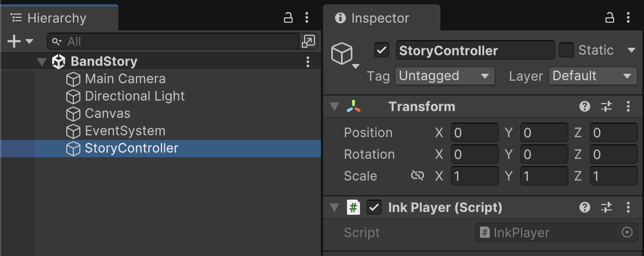
Task: Enable the Static checkbox
Action: (566, 50)
